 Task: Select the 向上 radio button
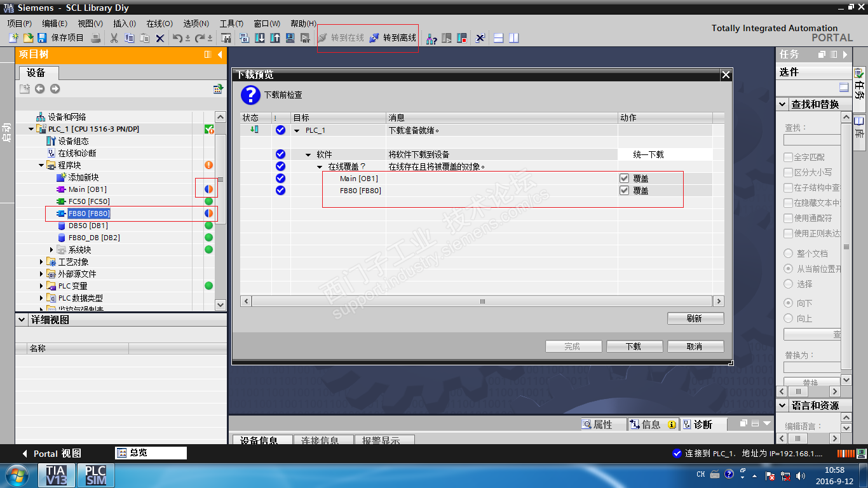789,318
